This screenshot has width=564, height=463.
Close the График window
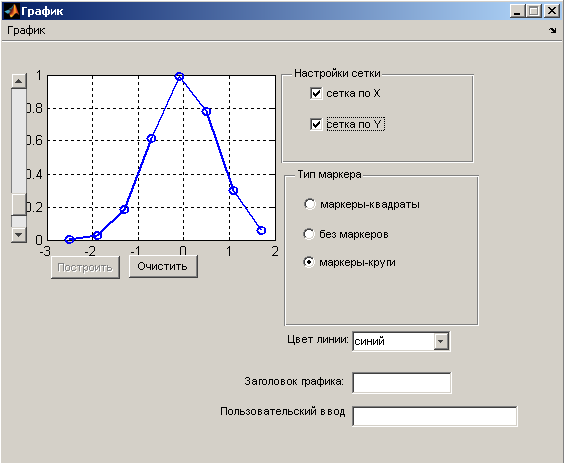(551, 11)
